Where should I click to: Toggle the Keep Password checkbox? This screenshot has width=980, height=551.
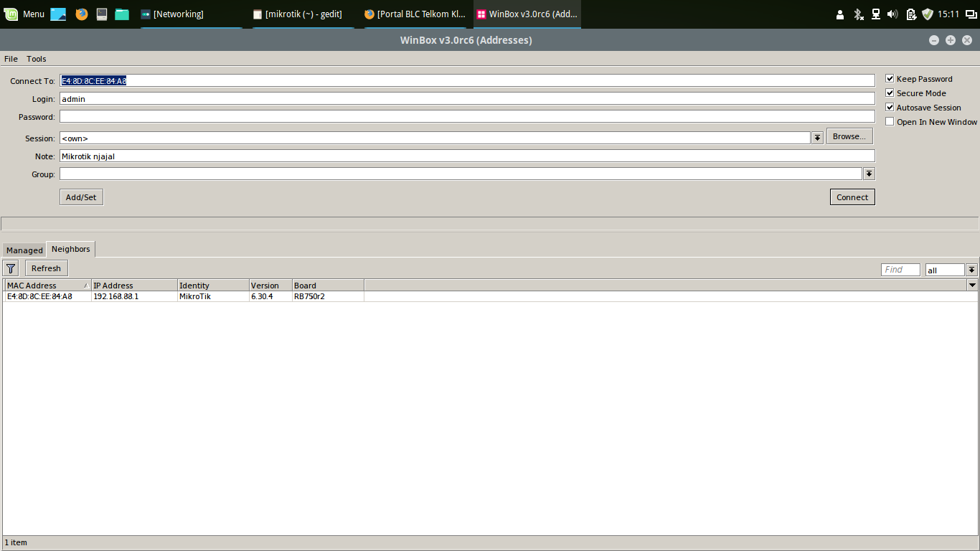[890, 79]
